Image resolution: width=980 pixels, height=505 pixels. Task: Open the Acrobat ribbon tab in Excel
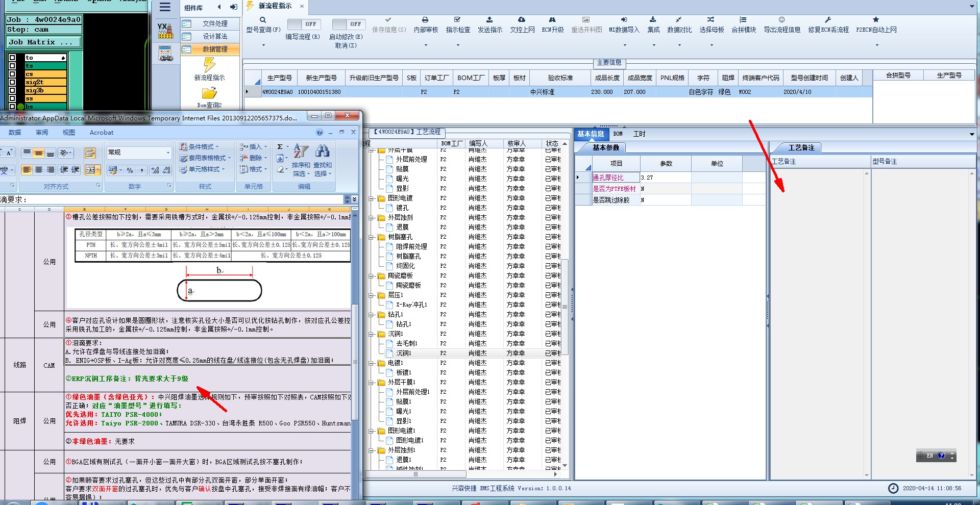(x=102, y=133)
